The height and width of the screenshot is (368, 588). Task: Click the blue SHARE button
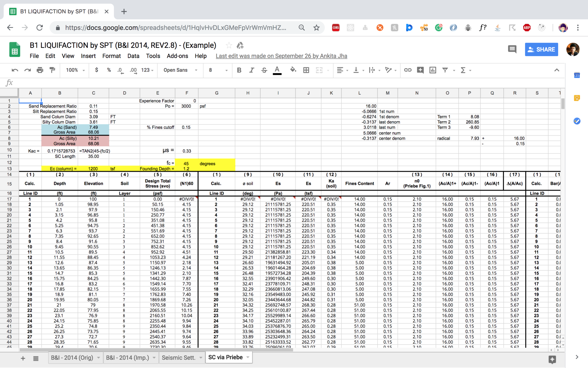point(541,49)
